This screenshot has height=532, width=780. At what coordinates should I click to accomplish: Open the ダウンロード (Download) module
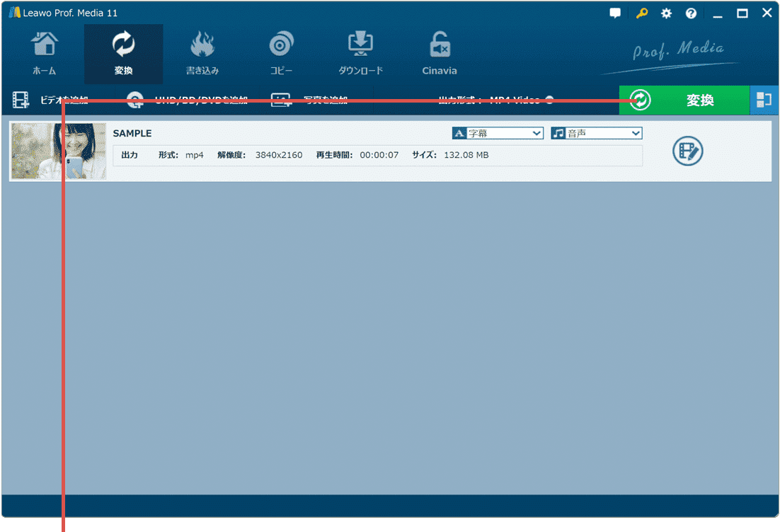pyautogui.click(x=360, y=53)
